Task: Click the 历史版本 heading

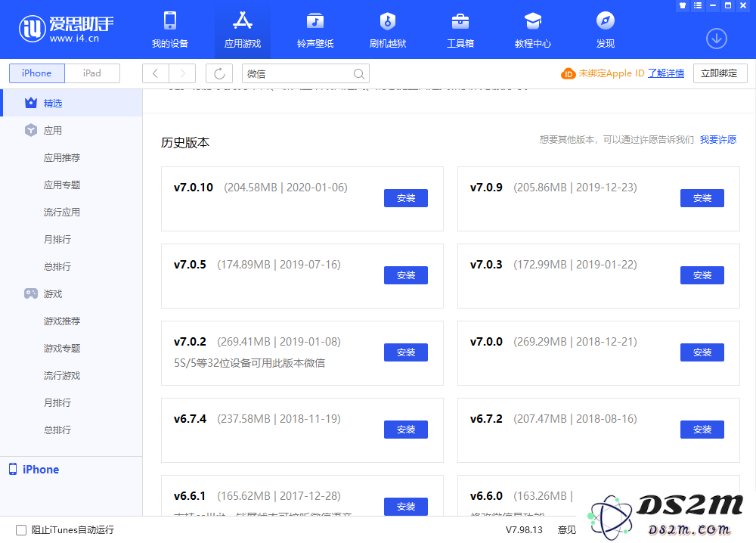Action: point(185,142)
